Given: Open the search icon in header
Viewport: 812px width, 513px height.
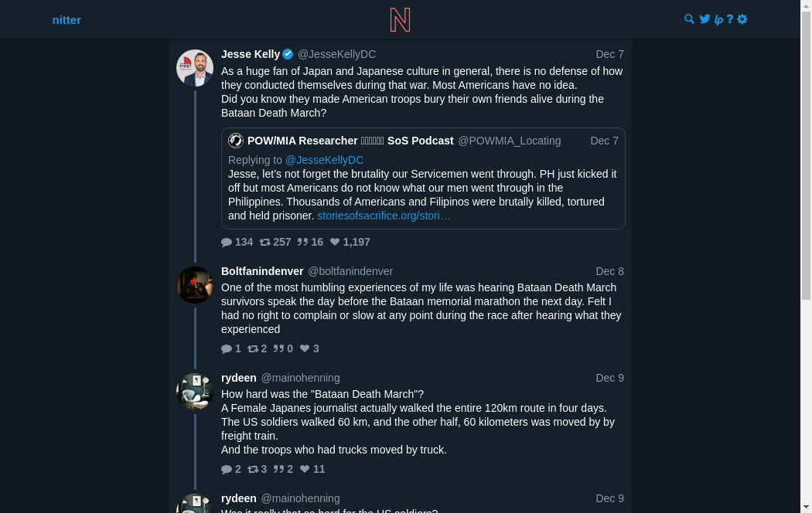Looking at the screenshot, I should [690, 19].
